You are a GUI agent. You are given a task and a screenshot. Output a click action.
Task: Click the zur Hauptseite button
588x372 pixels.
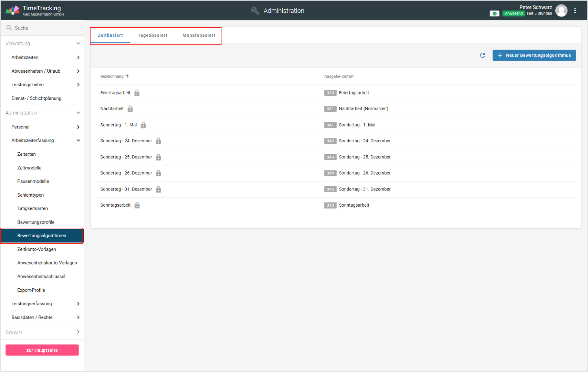click(x=42, y=350)
